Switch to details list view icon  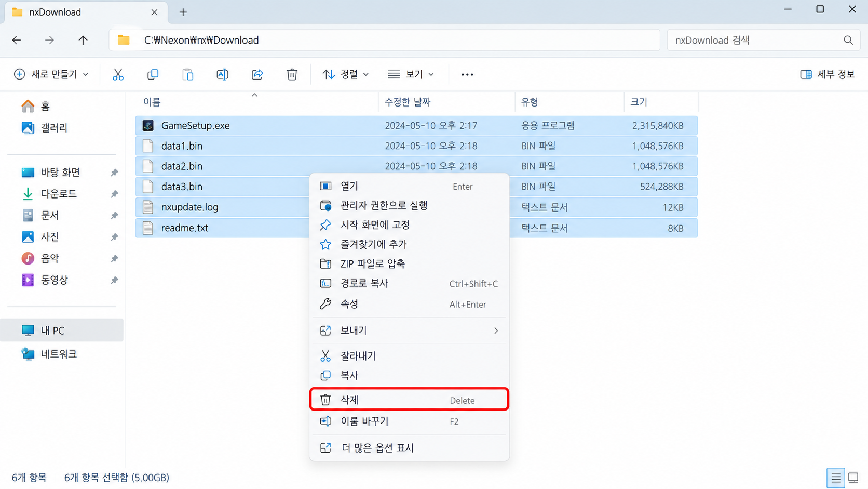tap(836, 477)
